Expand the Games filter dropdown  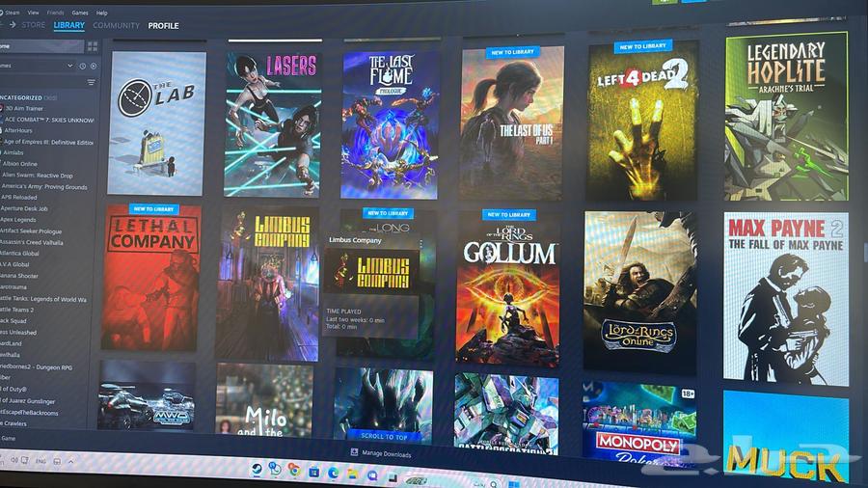click(x=69, y=66)
